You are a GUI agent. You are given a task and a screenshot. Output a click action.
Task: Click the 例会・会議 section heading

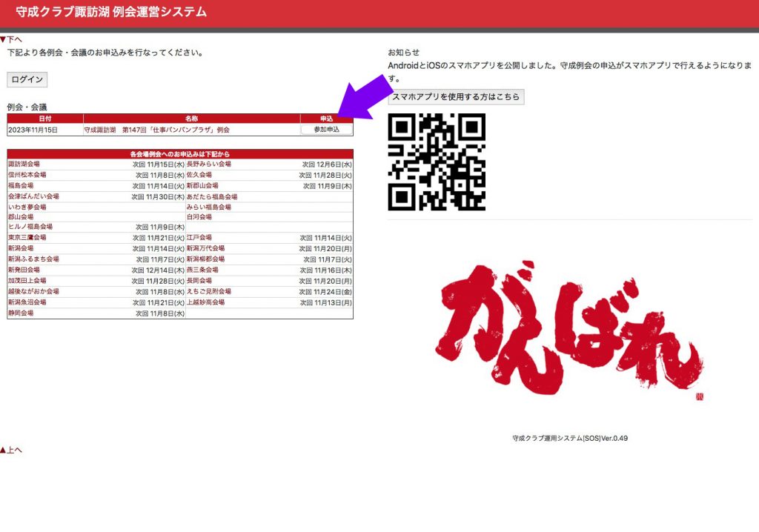coord(27,107)
